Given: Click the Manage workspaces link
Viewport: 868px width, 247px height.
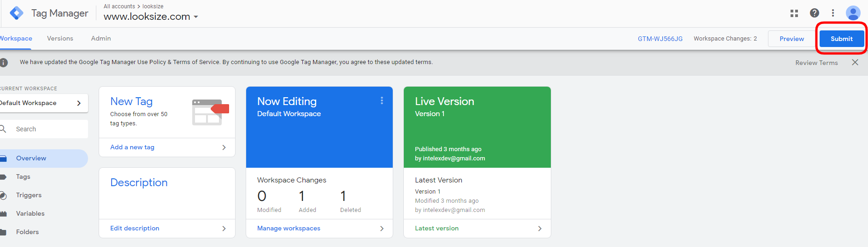Looking at the screenshot, I should [289, 229].
